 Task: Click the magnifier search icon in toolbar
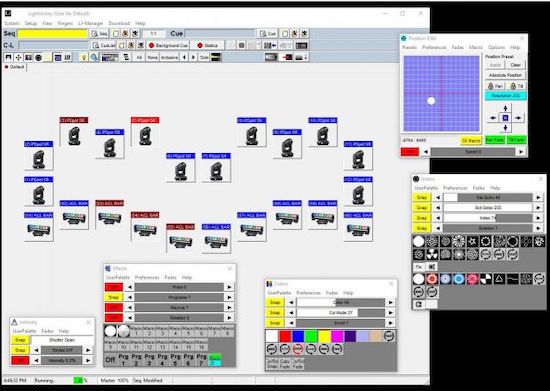(94, 58)
